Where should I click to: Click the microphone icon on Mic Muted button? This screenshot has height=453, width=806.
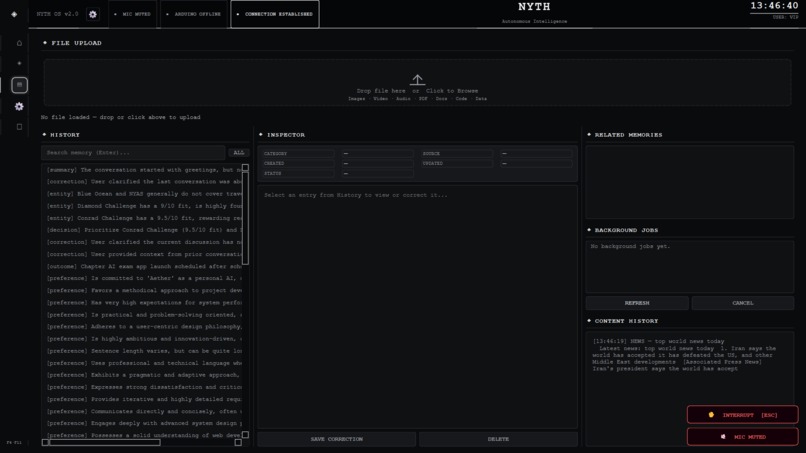tap(723, 437)
